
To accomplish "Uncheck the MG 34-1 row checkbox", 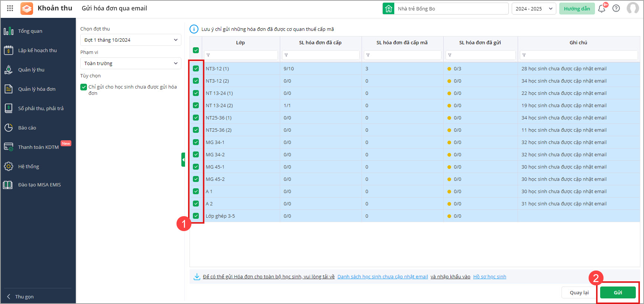I will click(x=196, y=142).
